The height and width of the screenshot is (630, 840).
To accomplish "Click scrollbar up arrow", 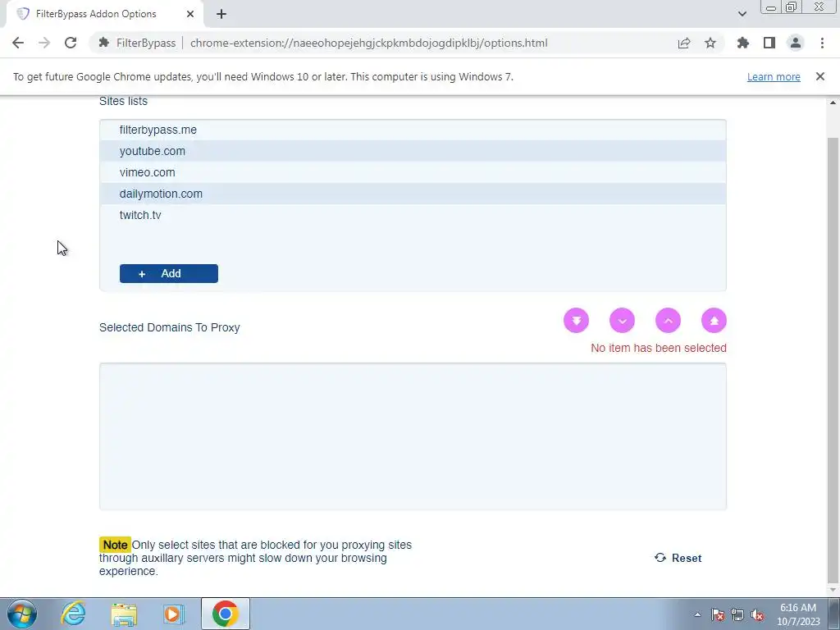I will pos(833,103).
